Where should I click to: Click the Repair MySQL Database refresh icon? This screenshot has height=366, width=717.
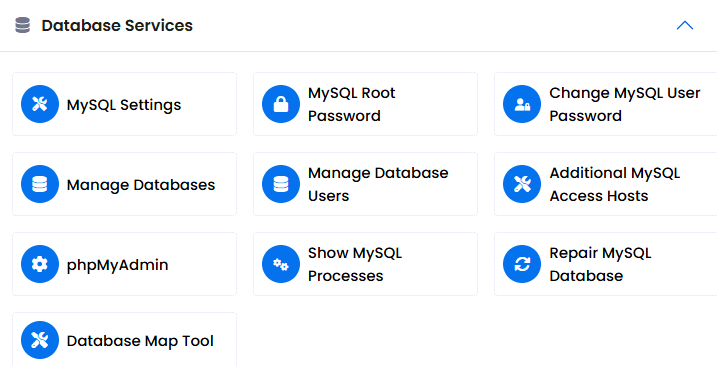(x=522, y=264)
